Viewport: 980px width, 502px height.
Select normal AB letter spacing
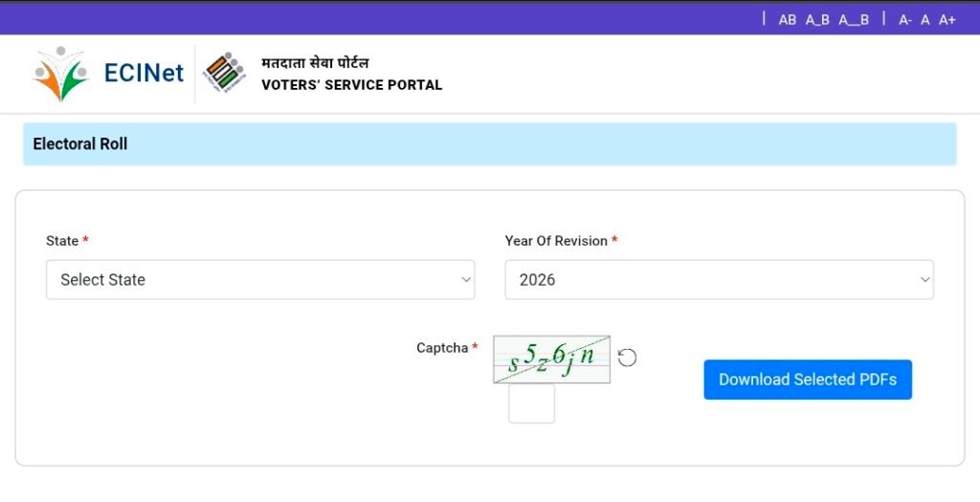coord(788,19)
